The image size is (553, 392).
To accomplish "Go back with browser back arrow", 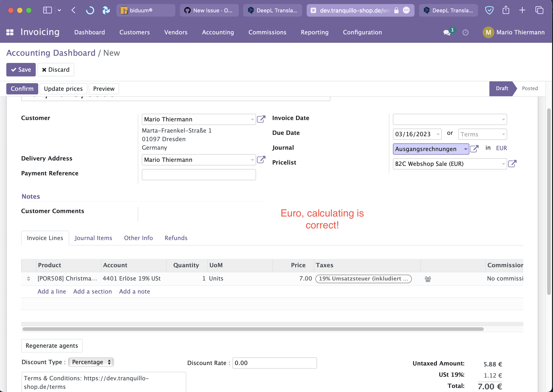I will 74,10.
